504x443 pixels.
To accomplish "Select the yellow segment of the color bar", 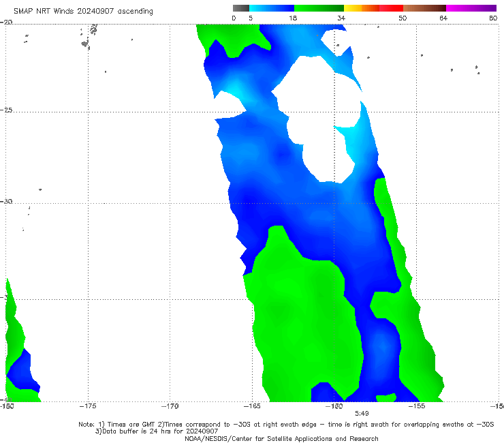I will click(x=353, y=8).
